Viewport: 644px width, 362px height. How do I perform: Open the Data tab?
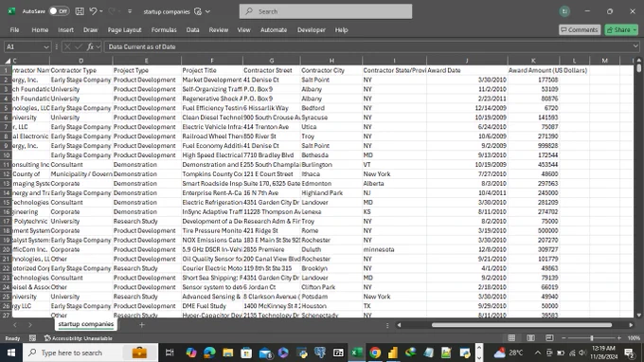(192, 30)
